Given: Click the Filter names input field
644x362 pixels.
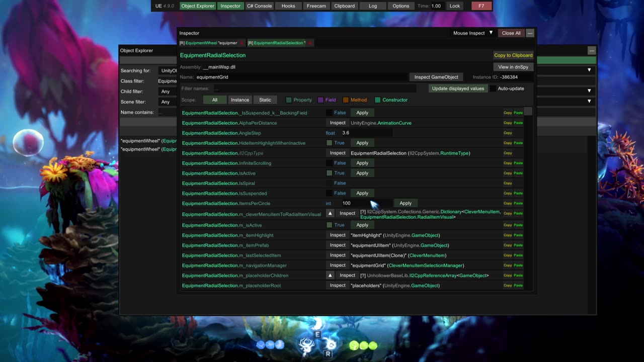Looking at the screenshot, I should click(x=314, y=88).
